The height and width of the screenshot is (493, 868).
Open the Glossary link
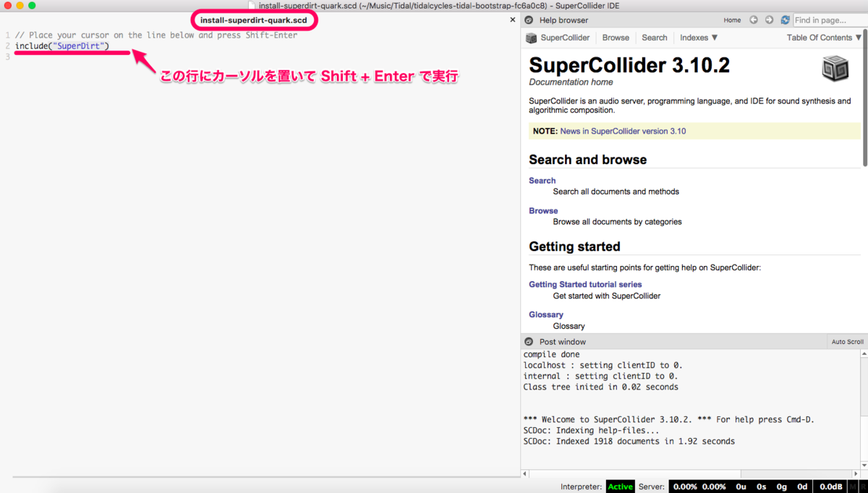coord(546,314)
